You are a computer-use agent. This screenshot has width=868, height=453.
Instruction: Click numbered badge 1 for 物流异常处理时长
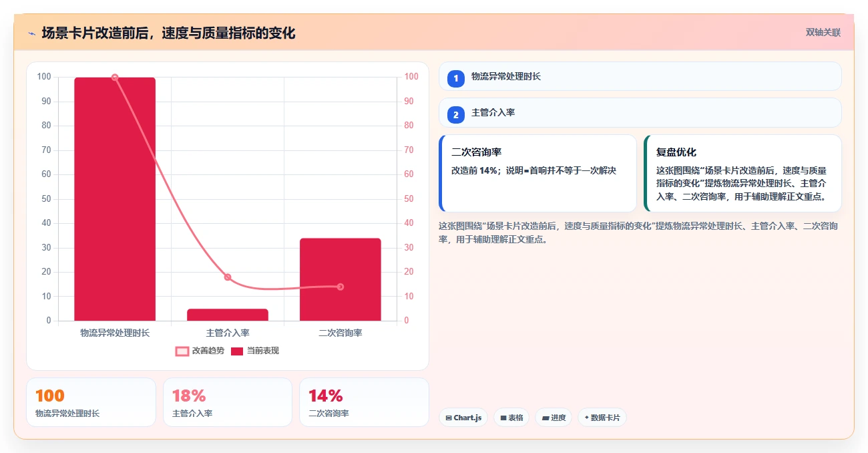point(456,78)
